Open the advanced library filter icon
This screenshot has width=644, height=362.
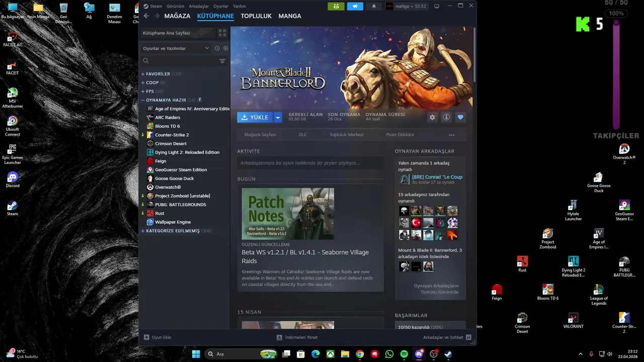coord(222,61)
